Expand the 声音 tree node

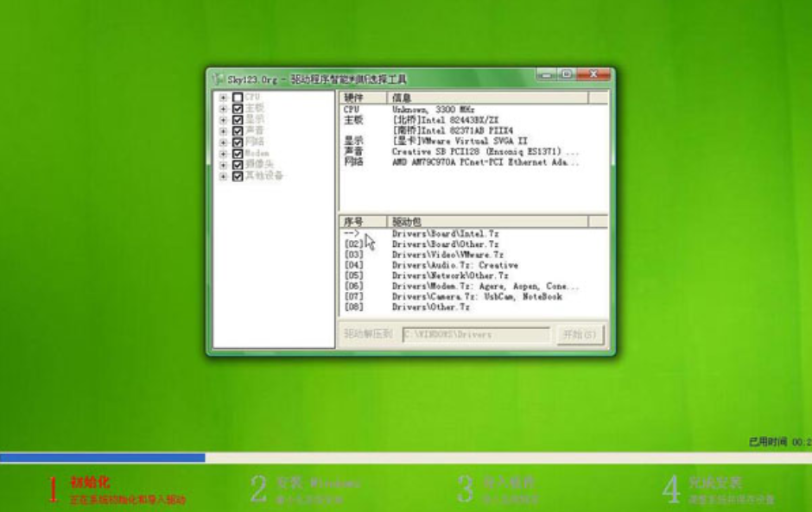coord(224,131)
